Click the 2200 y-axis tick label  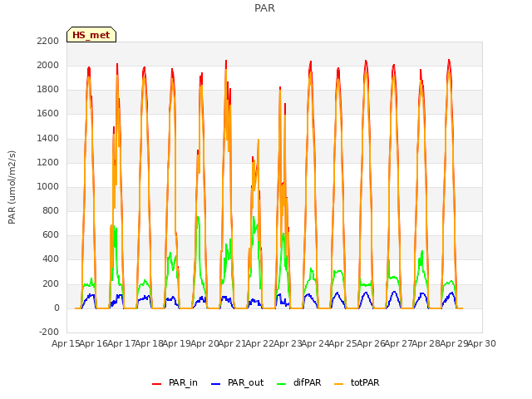[48, 41]
